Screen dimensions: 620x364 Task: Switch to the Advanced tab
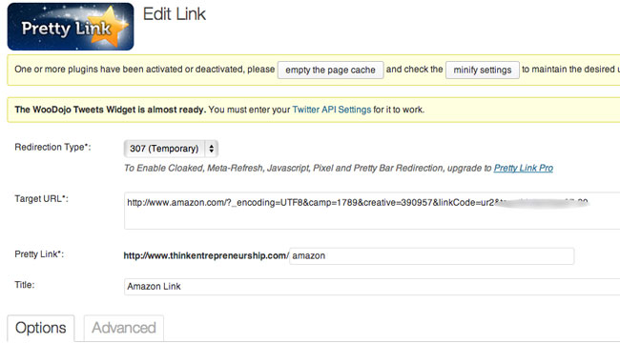pos(124,328)
